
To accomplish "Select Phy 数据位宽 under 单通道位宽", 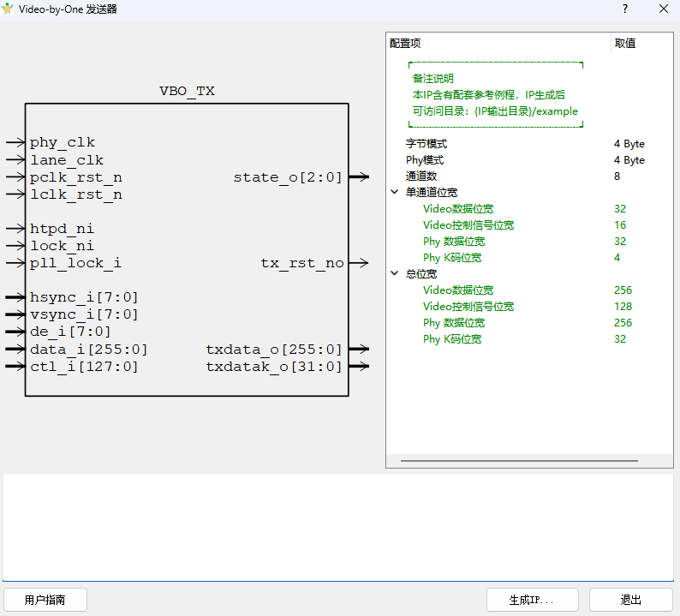I will [x=454, y=242].
